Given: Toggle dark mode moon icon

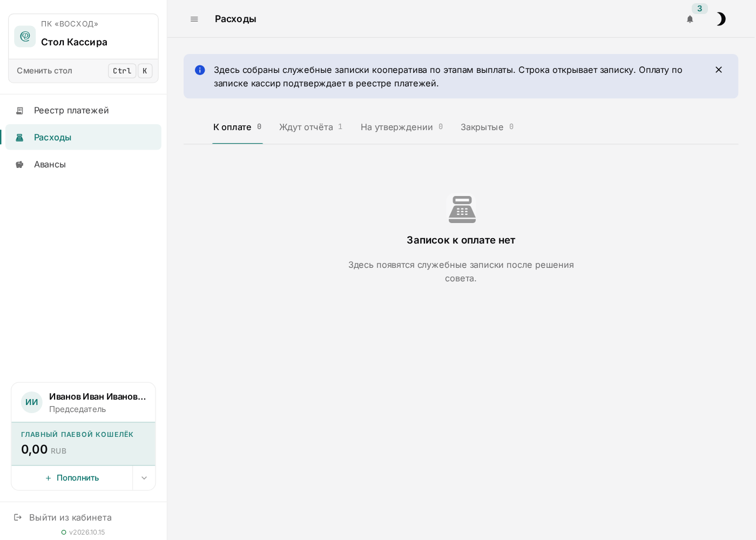Looking at the screenshot, I should [720, 19].
